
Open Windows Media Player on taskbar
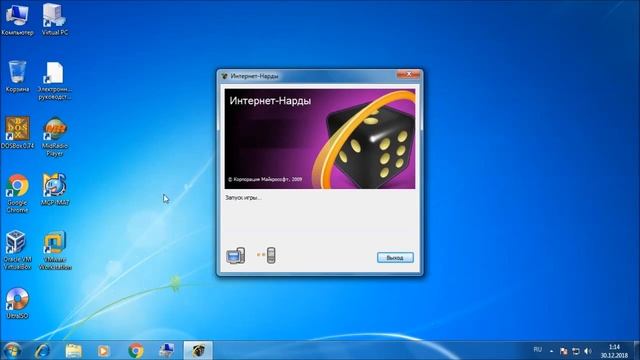coord(104,351)
